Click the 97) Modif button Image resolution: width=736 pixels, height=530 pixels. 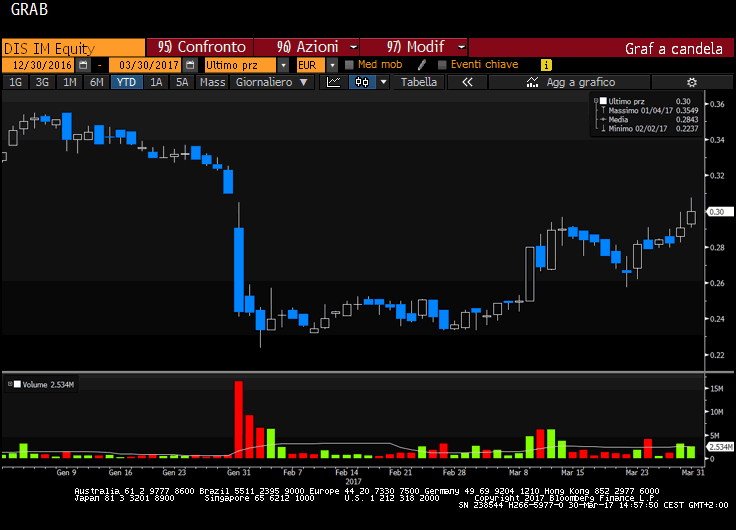(x=414, y=47)
